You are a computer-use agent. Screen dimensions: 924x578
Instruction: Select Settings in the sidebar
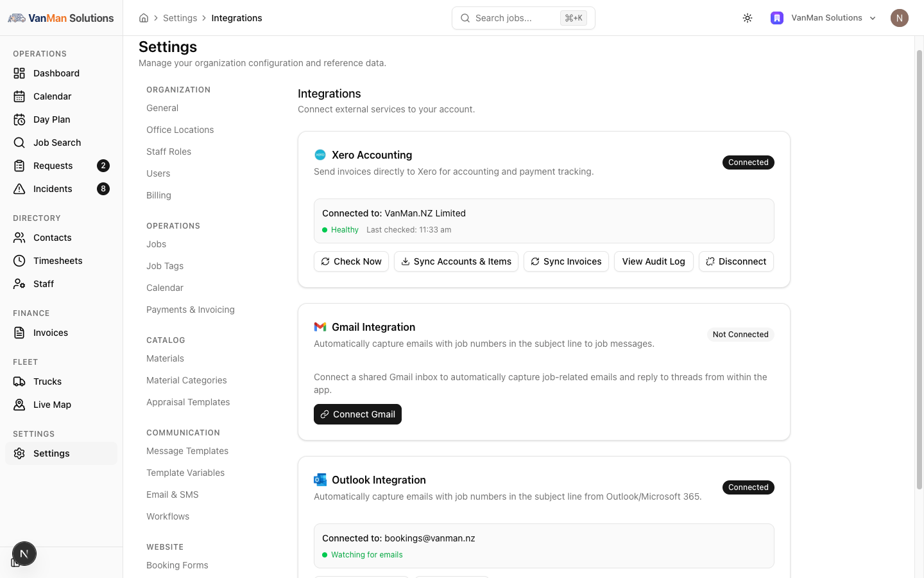[61, 453]
